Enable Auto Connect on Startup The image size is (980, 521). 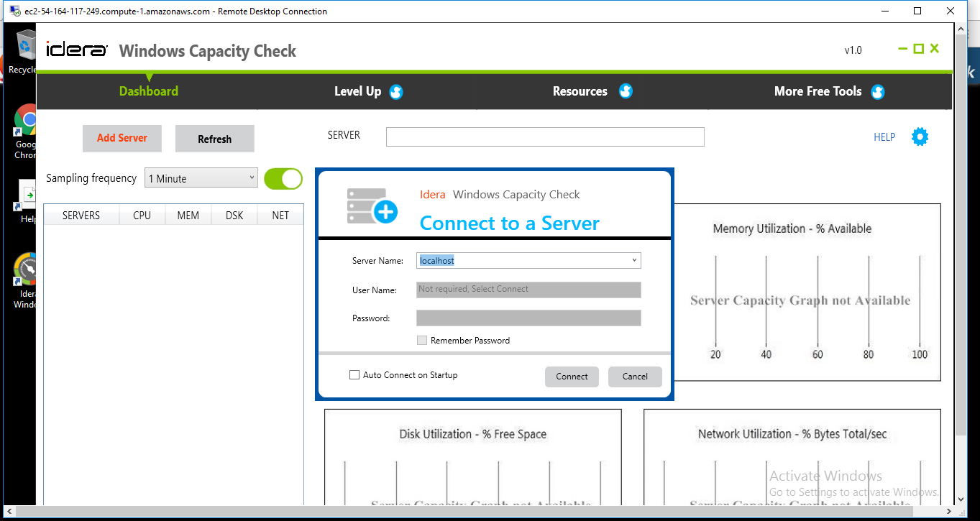[354, 374]
